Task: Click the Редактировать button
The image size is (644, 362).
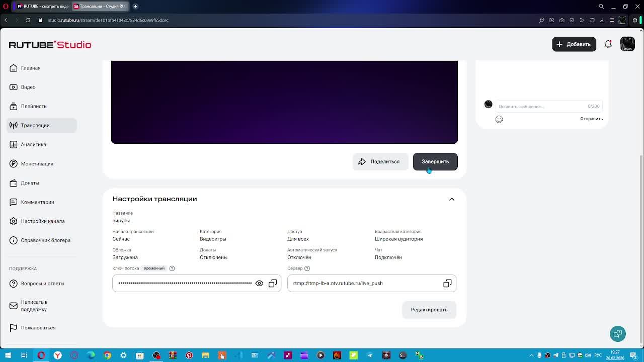Action: 429,310
